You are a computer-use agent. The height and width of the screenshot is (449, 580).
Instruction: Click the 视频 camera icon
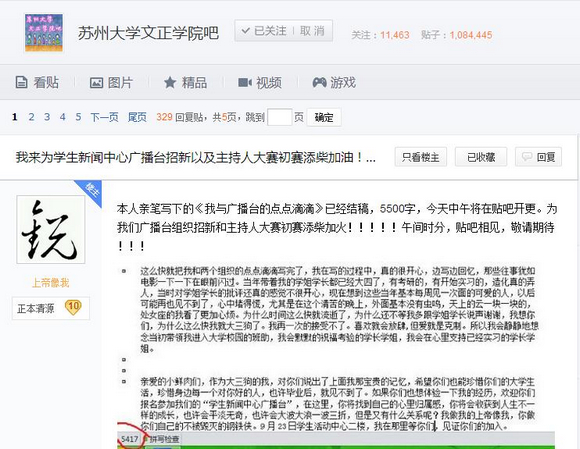click(x=245, y=82)
